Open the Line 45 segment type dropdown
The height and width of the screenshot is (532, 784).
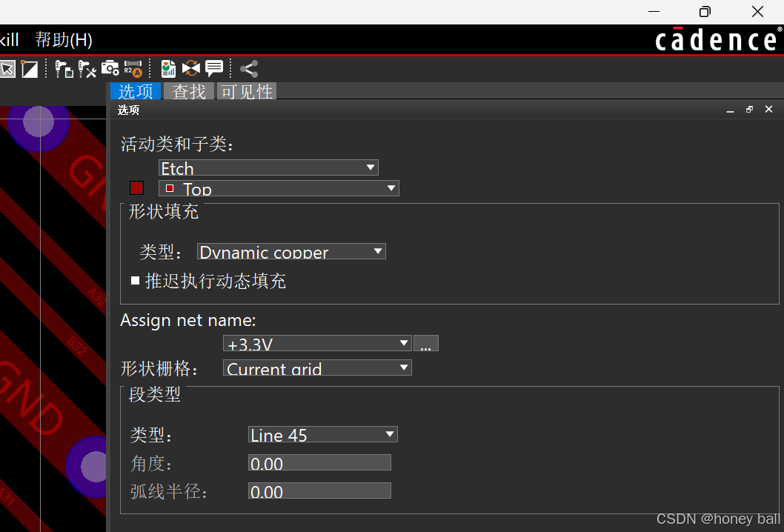click(x=323, y=434)
